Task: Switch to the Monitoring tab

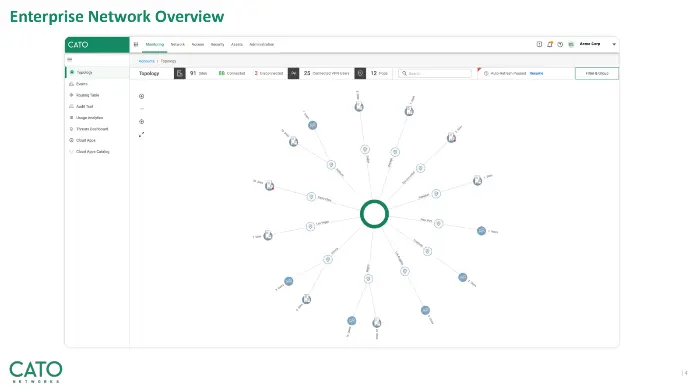Action: pos(155,44)
